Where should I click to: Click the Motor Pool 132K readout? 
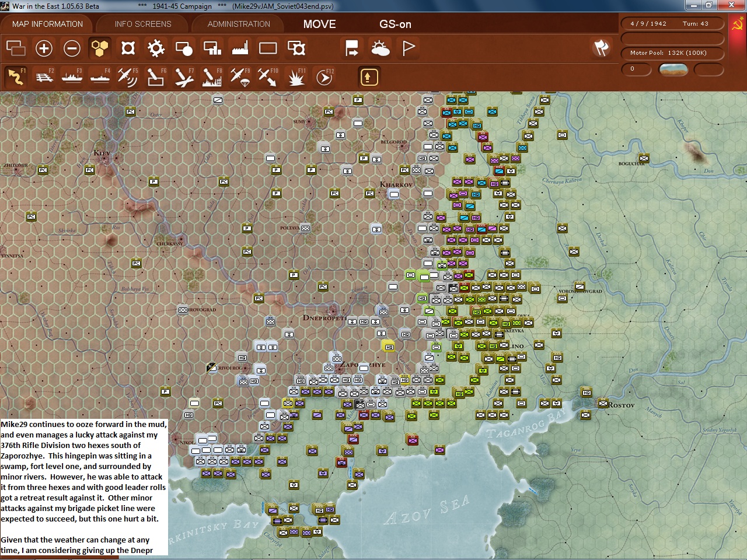click(672, 53)
